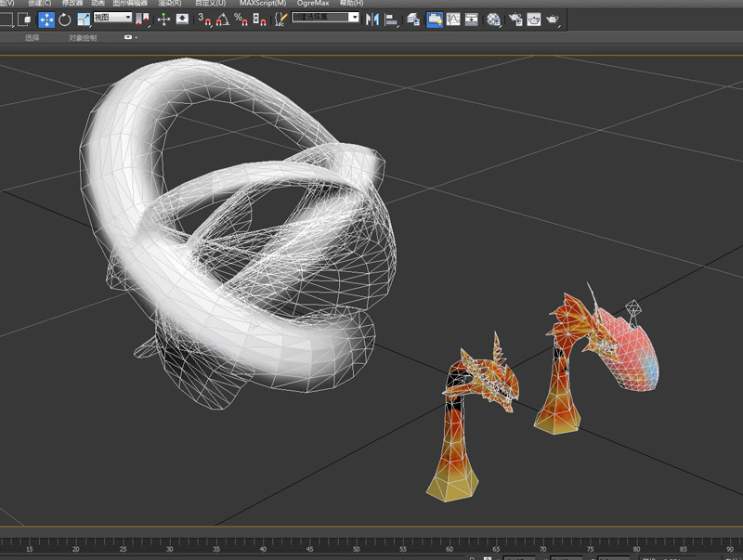Switch to the 选择 ribbon tab
This screenshot has width=743, height=560.
pyautogui.click(x=33, y=38)
